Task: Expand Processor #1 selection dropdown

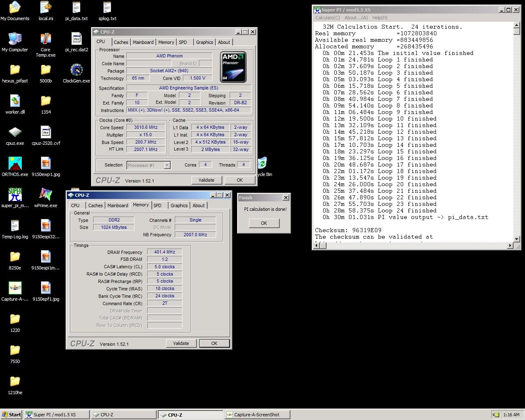Action: coord(167,165)
